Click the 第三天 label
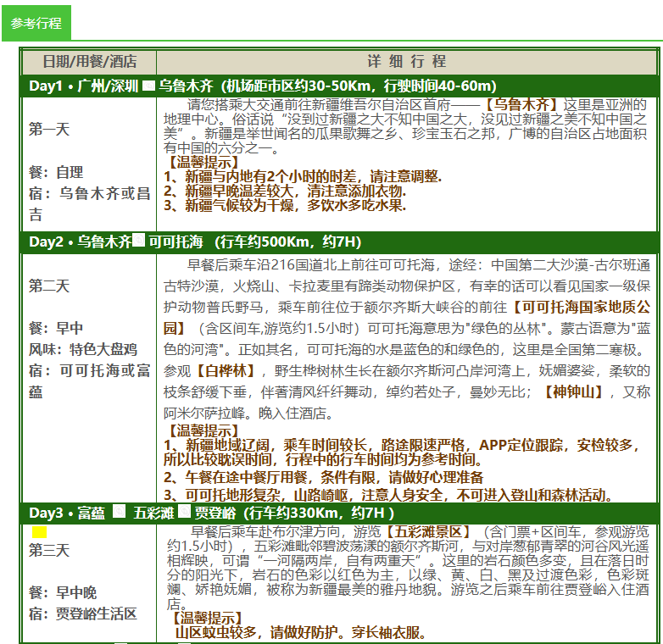The height and width of the screenshot is (644, 663). pyautogui.click(x=49, y=550)
